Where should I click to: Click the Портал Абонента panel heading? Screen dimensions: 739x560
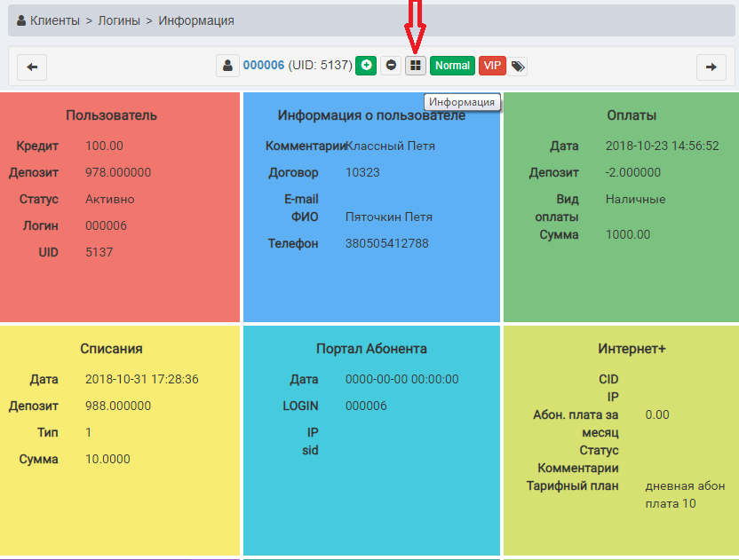(371, 349)
